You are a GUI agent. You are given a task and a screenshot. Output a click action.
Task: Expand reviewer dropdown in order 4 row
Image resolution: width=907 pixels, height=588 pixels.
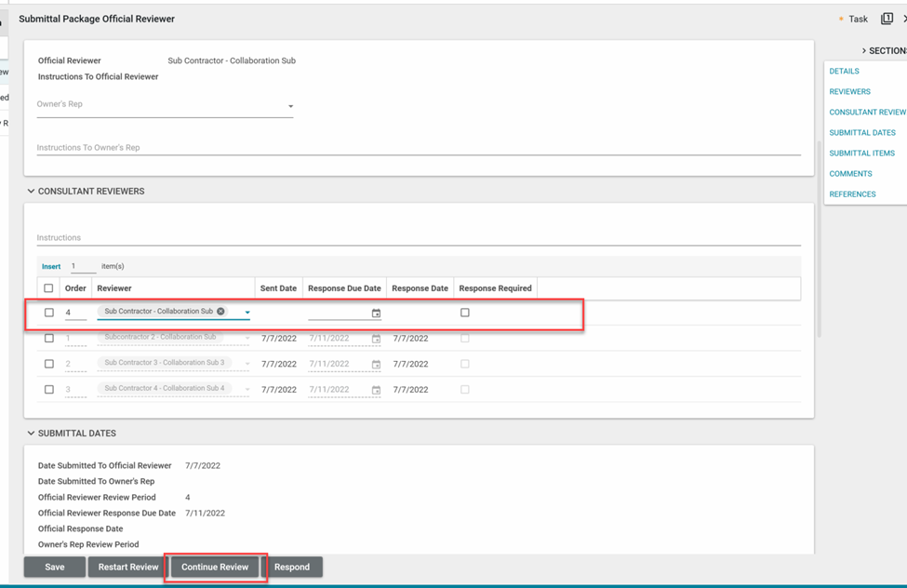pos(247,313)
